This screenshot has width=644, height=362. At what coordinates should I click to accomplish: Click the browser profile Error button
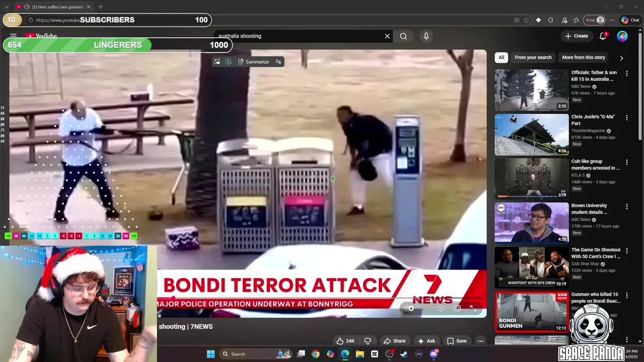pos(594,20)
